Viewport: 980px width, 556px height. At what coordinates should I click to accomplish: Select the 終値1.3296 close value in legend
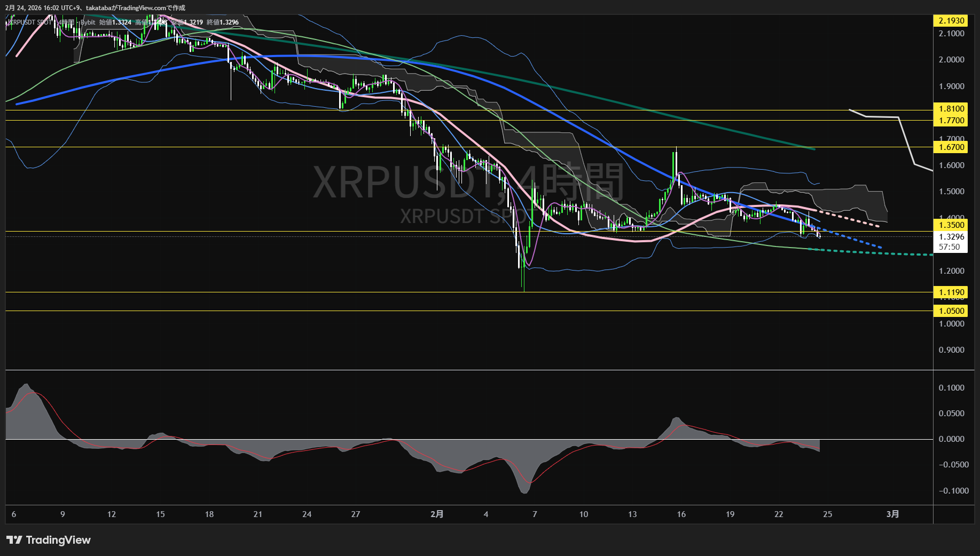tap(223, 22)
